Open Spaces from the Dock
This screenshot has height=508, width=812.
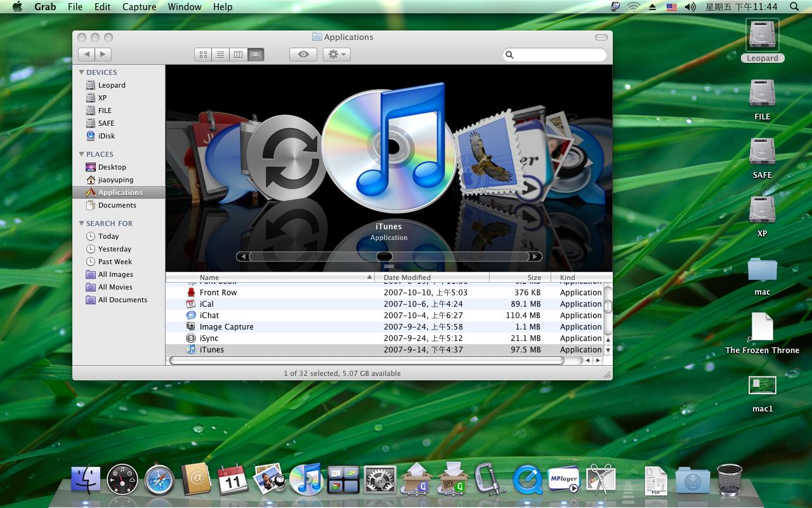click(x=343, y=479)
